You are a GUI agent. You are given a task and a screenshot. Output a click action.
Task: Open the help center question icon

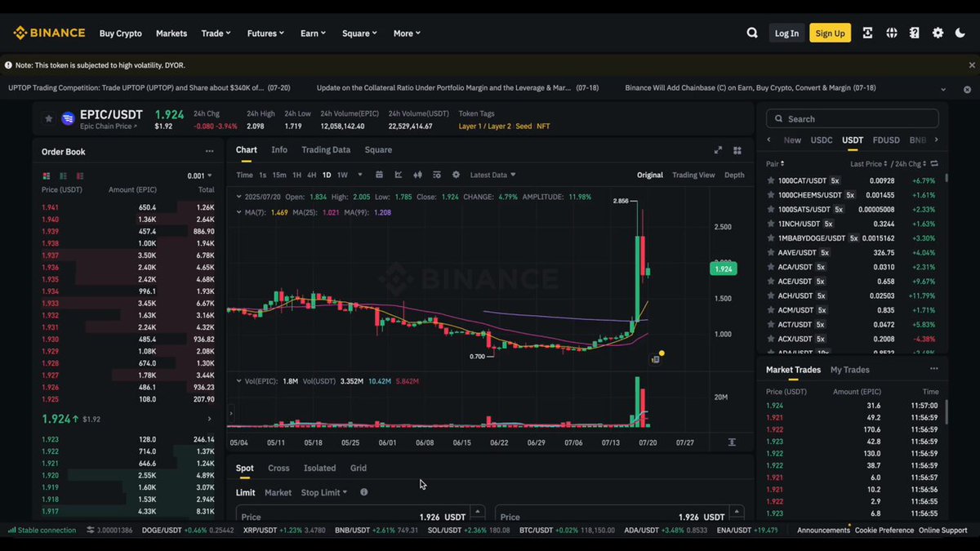click(914, 33)
